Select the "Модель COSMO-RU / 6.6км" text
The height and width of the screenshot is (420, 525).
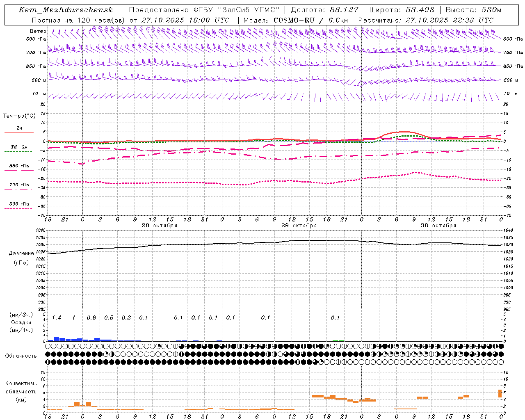click(x=295, y=20)
